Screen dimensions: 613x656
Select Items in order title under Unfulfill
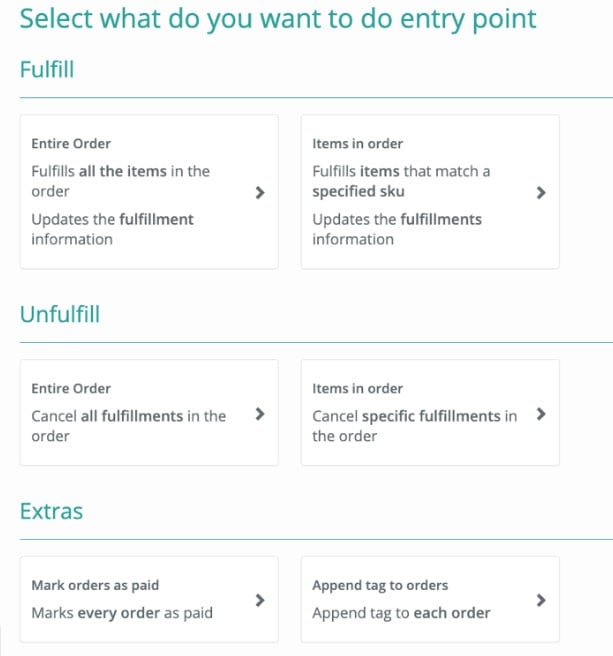[357, 388]
